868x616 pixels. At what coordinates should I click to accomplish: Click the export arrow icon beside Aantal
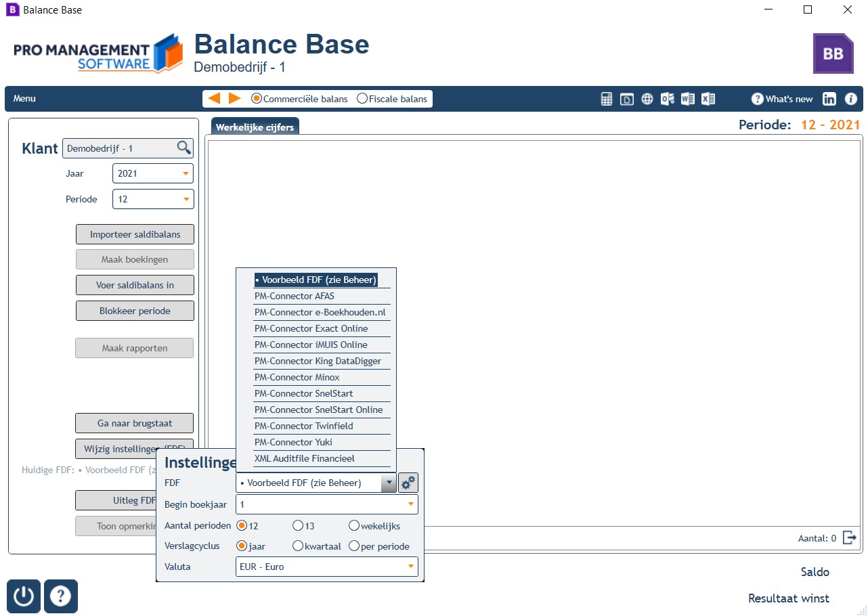click(x=850, y=538)
